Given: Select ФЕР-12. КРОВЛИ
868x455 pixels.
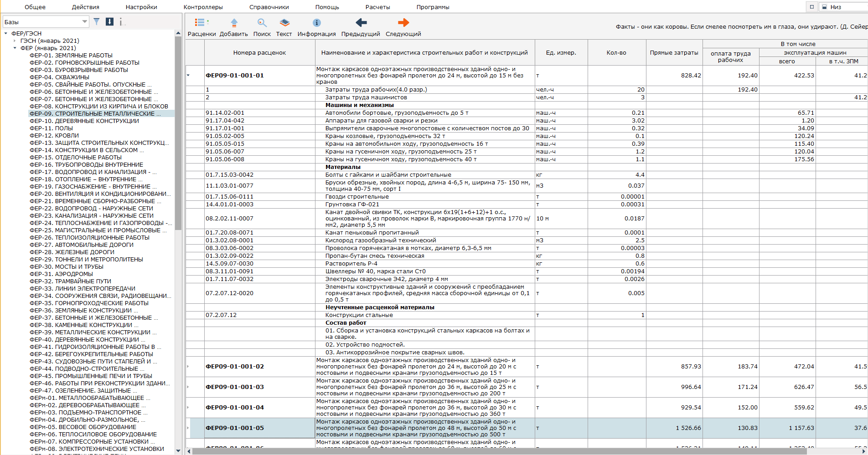Looking at the screenshot, I should (x=54, y=135).
